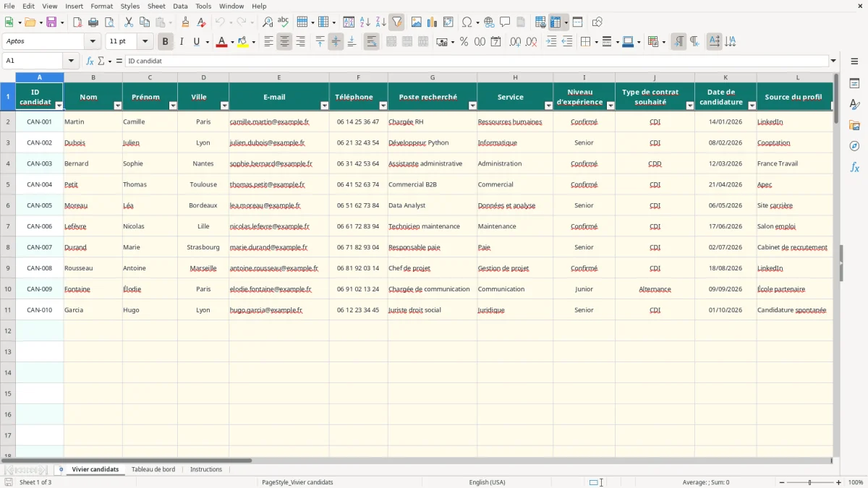Click the Copy icon
The width and height of the screenshot is (868, 488).
(x=145, y=22)
